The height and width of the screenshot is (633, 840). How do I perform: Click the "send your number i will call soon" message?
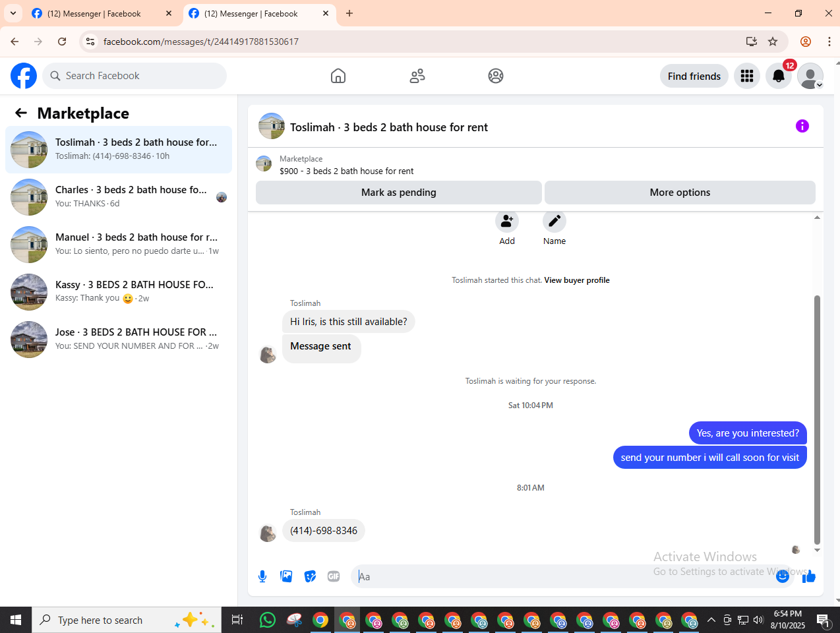point(710,458)
